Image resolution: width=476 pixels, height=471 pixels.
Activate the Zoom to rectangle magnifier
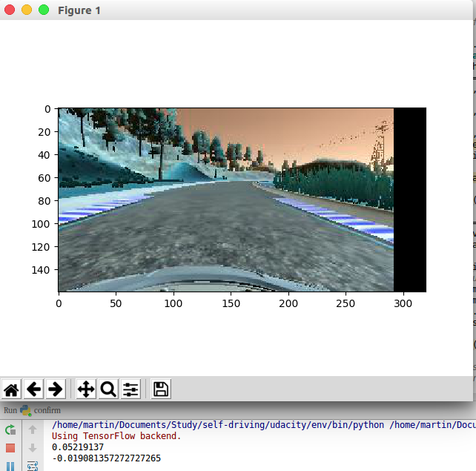coord(108,389)
